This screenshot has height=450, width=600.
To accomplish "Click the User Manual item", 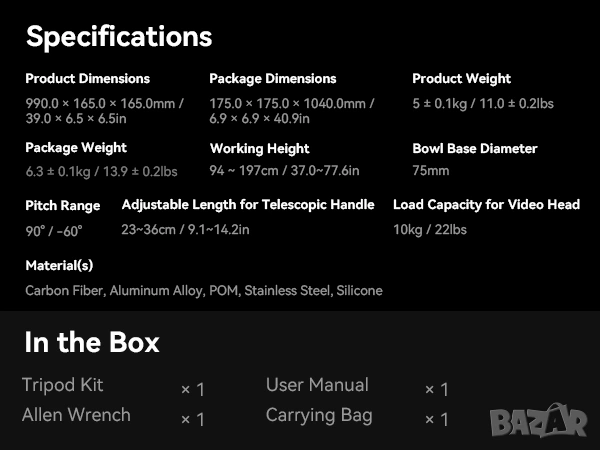I will point(317,385).
